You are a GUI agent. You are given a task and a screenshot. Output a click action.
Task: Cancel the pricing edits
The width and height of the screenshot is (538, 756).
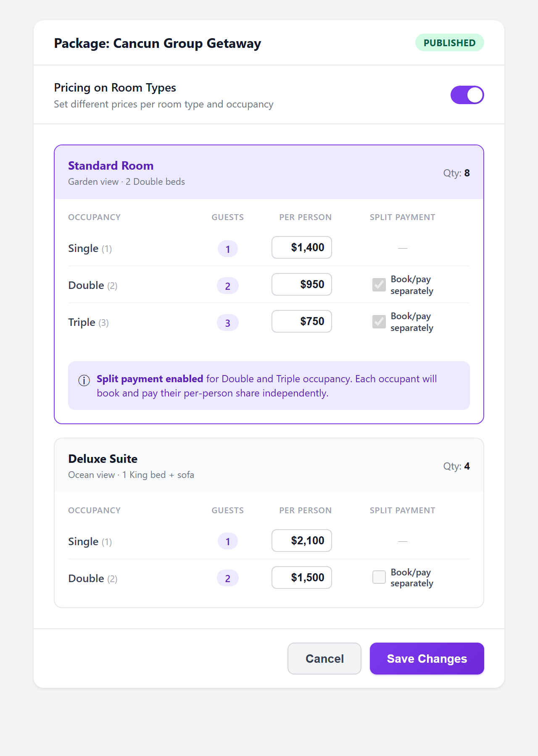pos(324,659)
